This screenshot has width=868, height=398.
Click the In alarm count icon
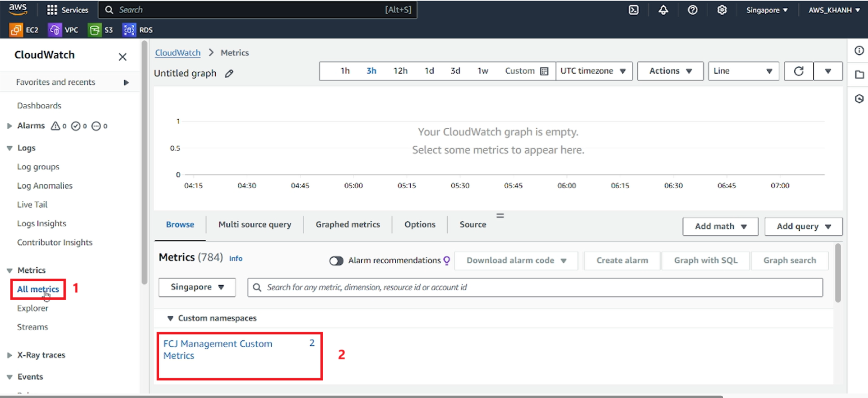(55, 126)
